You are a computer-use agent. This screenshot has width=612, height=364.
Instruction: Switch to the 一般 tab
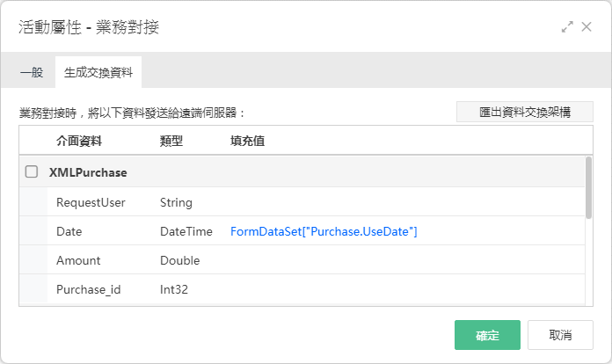point(32,72)
